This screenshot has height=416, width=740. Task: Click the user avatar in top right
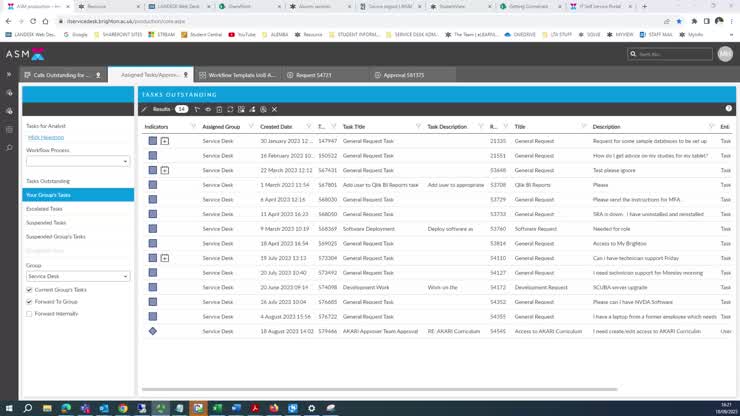[725, 54]
